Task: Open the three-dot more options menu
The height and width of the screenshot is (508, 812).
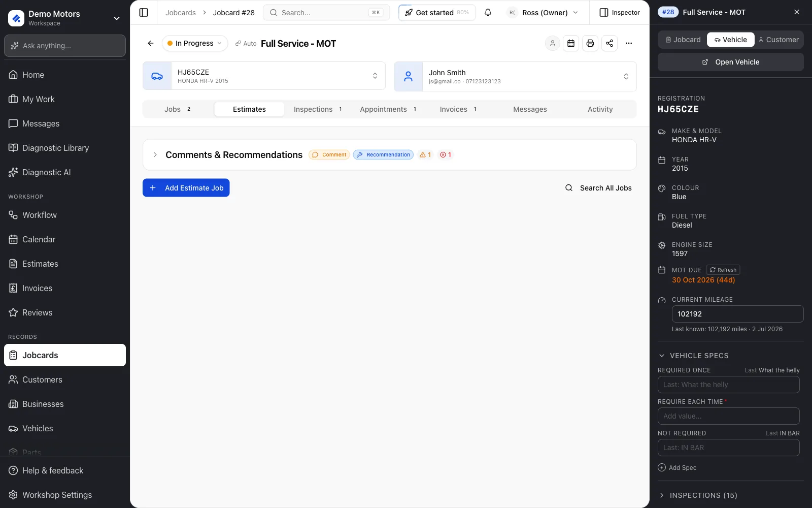Action: [629, 43]
